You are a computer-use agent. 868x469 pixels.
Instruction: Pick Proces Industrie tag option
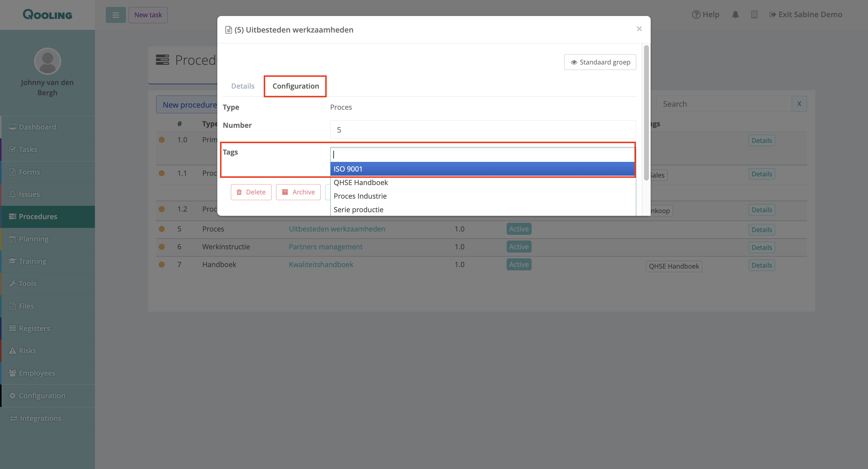tap(360, 196)
